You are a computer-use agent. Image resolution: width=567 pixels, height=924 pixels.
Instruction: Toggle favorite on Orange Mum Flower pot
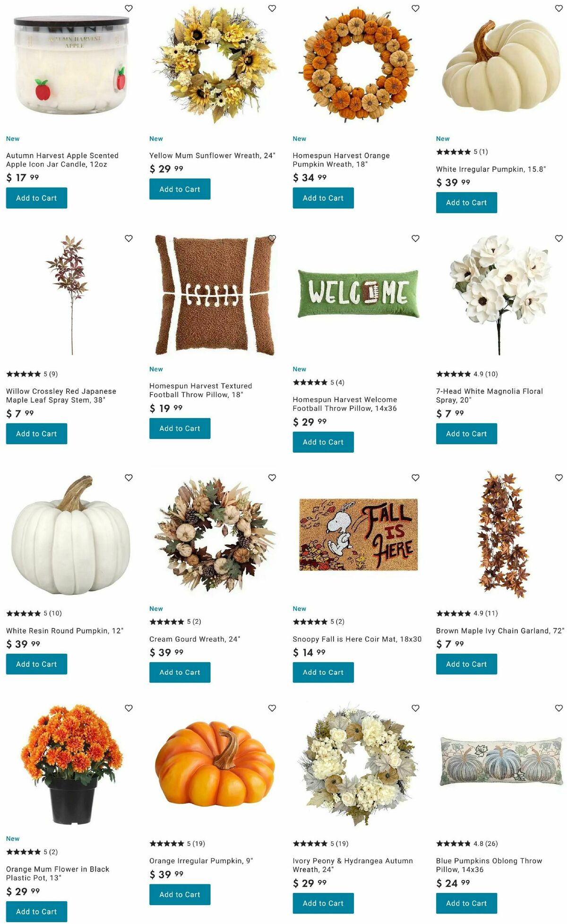[129, 708]
